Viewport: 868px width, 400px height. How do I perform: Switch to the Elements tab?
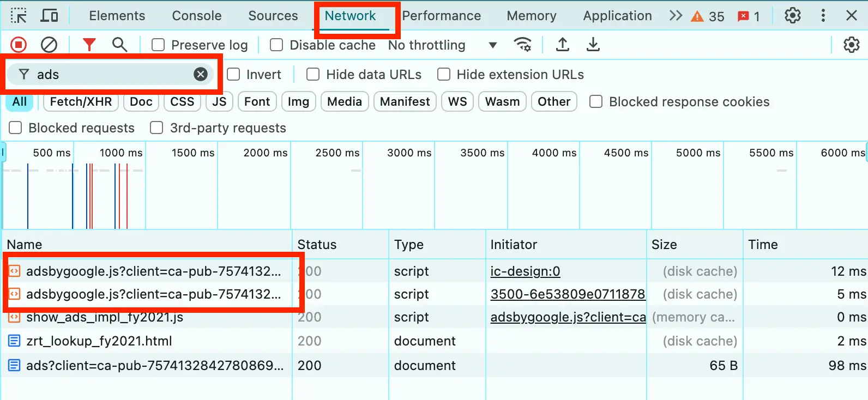tap(117, 16)
